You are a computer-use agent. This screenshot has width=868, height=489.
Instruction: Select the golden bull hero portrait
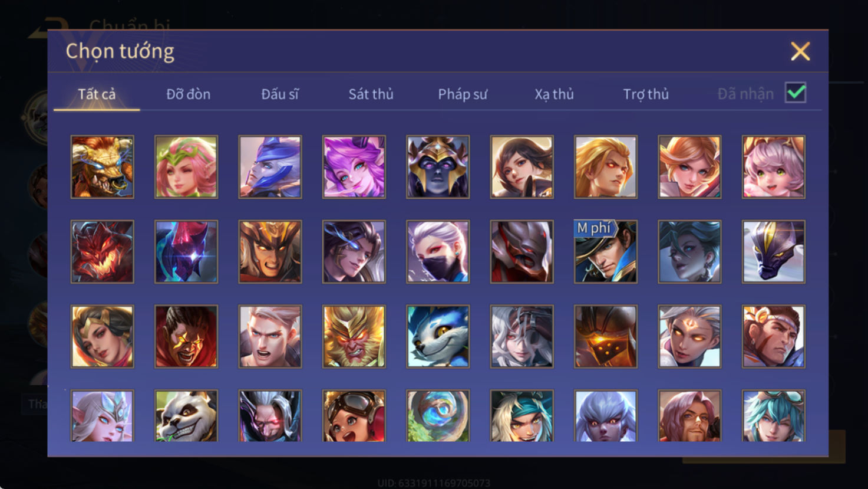pos(103,167)
